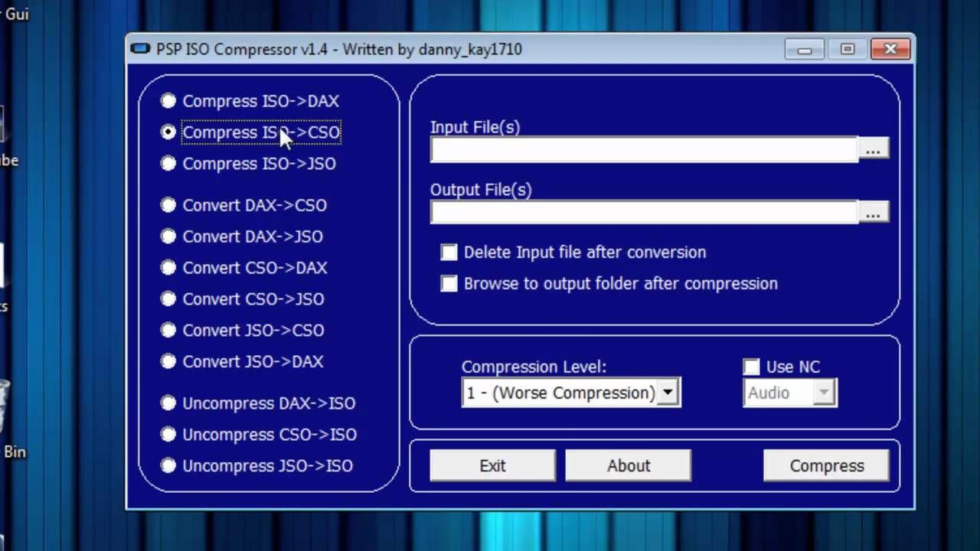Select Uncompress DAX->ISO mode
980x551 pixels.
(x=257, y=403)
